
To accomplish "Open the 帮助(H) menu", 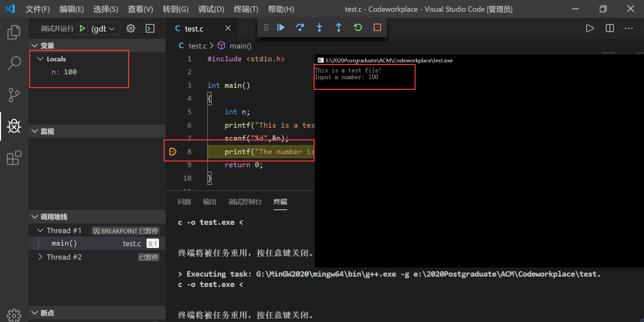I will pos(281,9).
